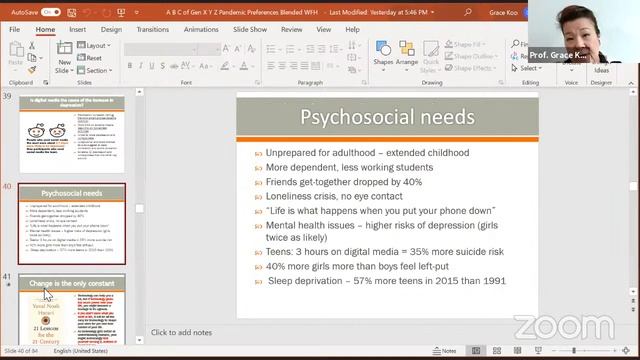Viewport: 640px width, 360px height.
Task: Start presentation from beginning icon
Action: [121, 13]
